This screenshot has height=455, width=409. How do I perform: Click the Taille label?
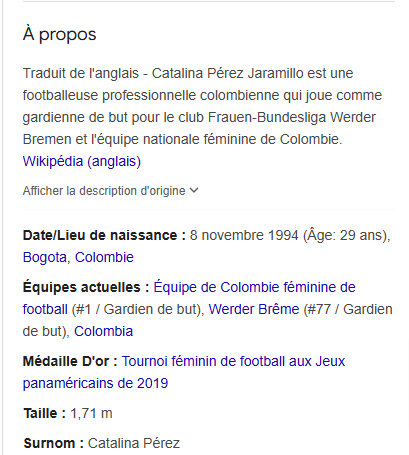point(45,413)
